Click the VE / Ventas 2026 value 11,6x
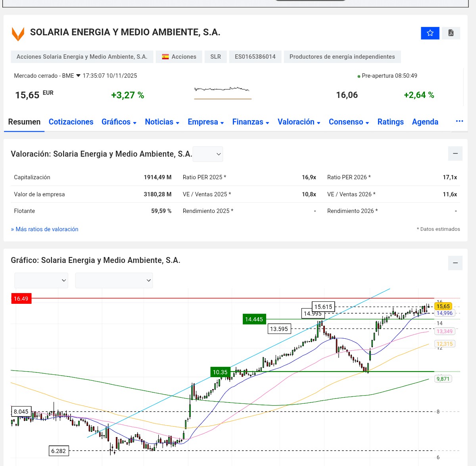The height and width of the screenshot is (466, 476). pyautogui.click(x=450, y=194)
